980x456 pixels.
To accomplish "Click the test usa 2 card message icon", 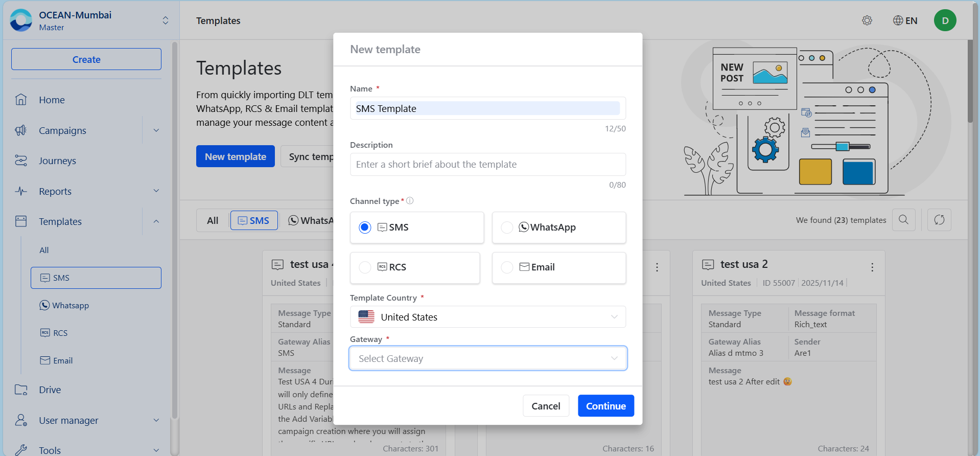I will pyautogui.click(x=708, y=264).
